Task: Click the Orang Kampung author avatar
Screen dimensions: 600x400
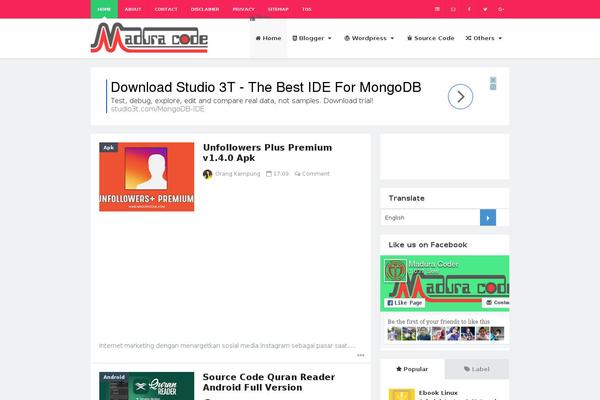Action: 207,174
